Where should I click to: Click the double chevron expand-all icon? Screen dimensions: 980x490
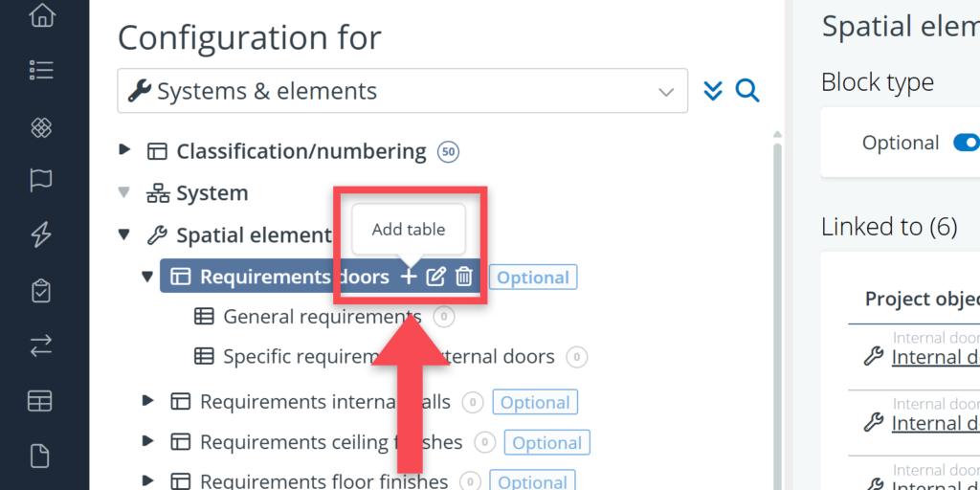coord(712,91)
